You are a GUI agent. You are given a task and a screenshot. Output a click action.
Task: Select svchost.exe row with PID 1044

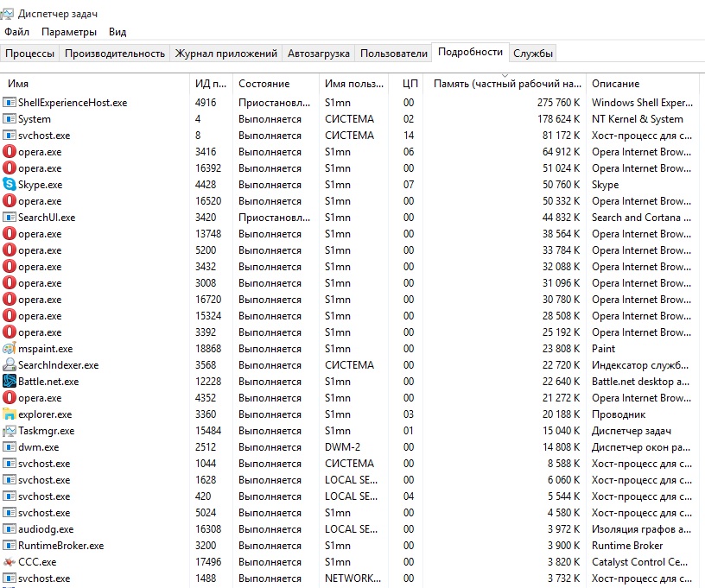349,464
